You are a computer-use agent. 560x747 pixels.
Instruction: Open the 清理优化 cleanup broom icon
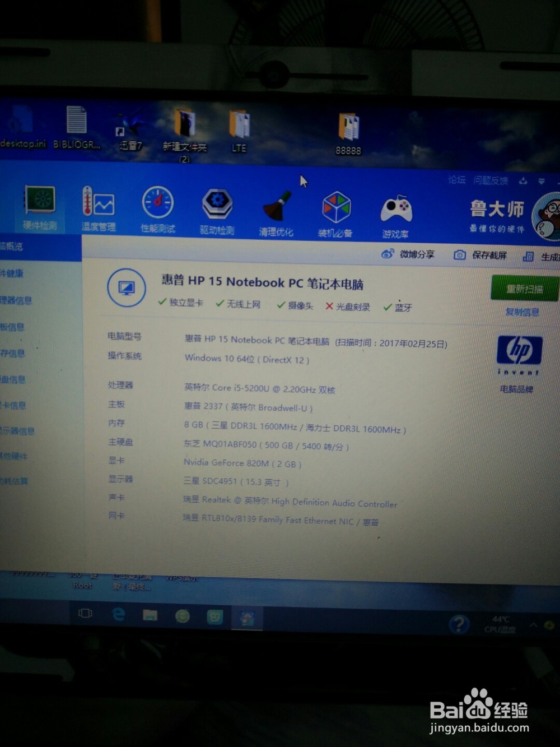276,214
